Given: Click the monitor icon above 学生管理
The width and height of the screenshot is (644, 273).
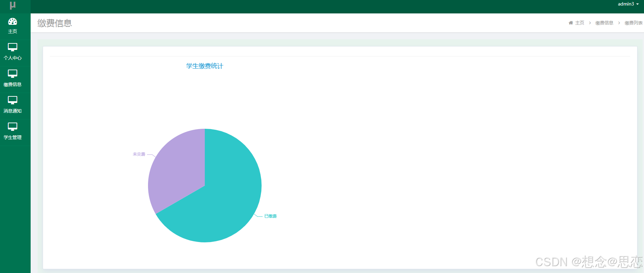Looking at the screenshot, I should pos(12,127).
